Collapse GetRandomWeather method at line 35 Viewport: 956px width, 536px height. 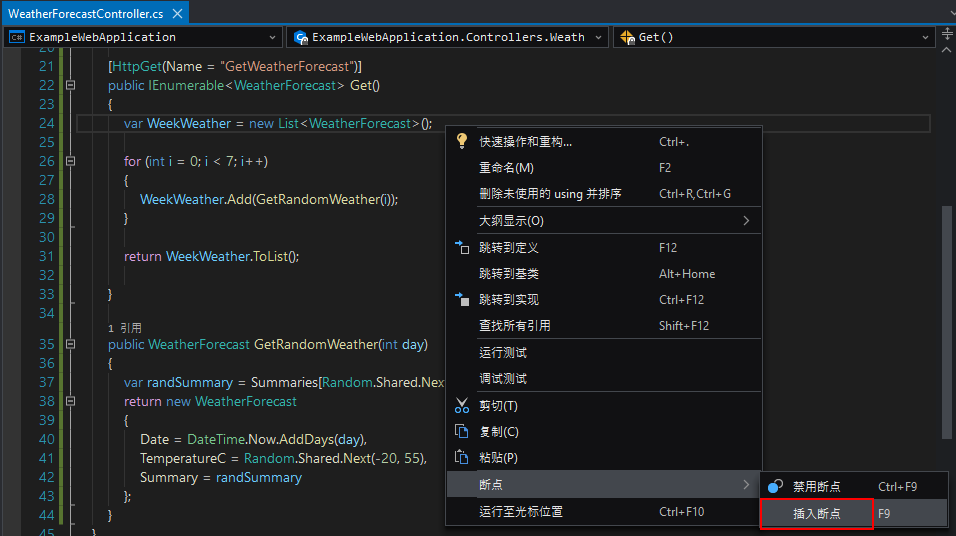71,344
